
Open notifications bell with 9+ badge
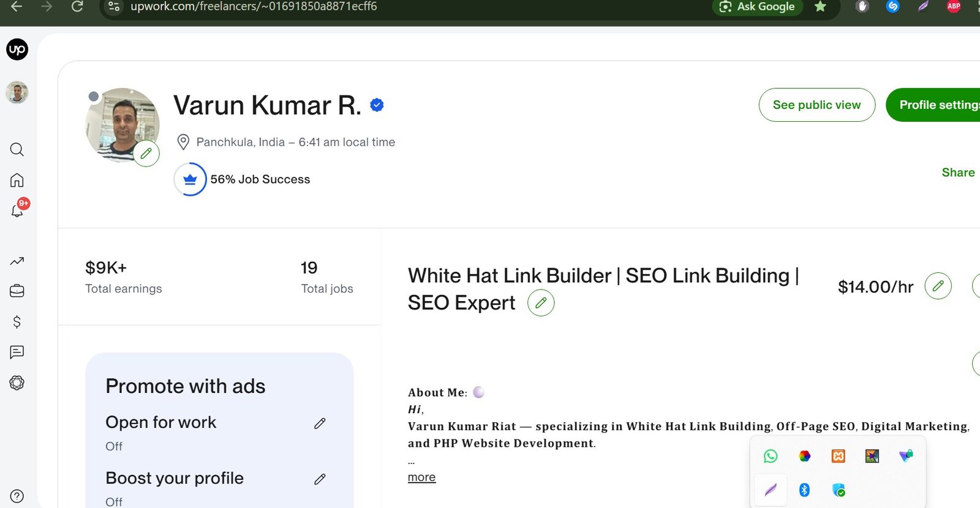click(x=18, y=210)
